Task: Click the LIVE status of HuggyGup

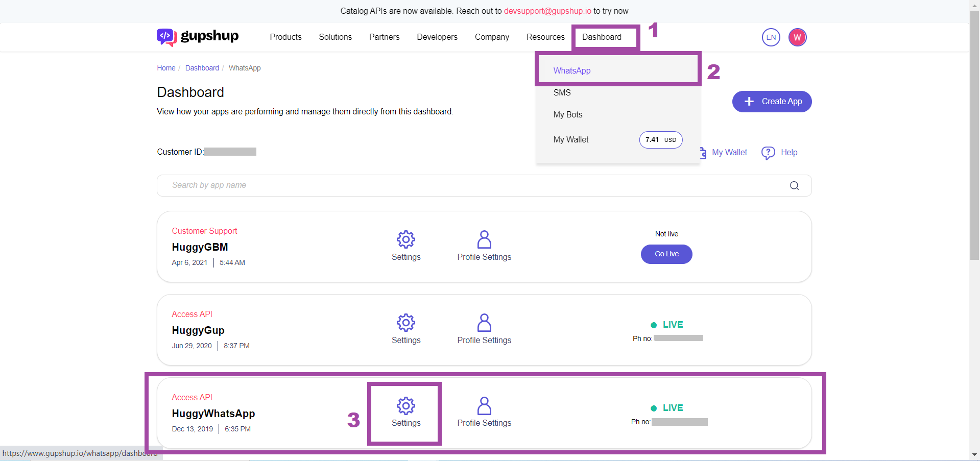Action: tap(667, 325)
